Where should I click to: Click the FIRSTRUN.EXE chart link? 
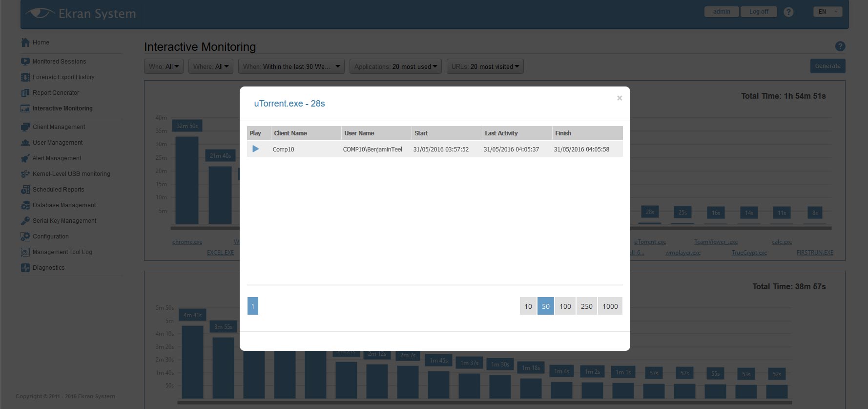tap(815, 253)
